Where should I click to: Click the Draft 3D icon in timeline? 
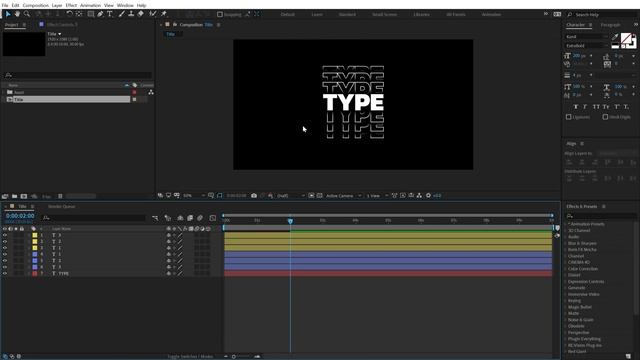click(167, 218)
